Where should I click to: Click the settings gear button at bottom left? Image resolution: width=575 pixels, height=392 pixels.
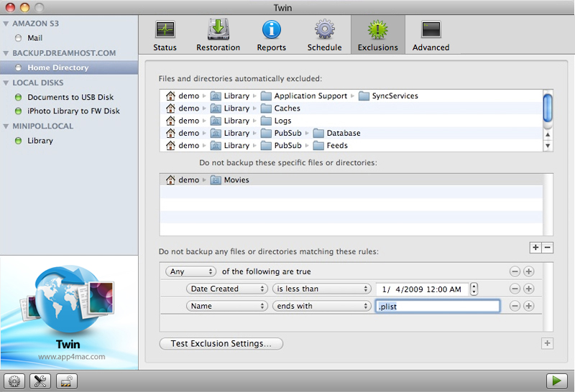[x=14, y=381]
